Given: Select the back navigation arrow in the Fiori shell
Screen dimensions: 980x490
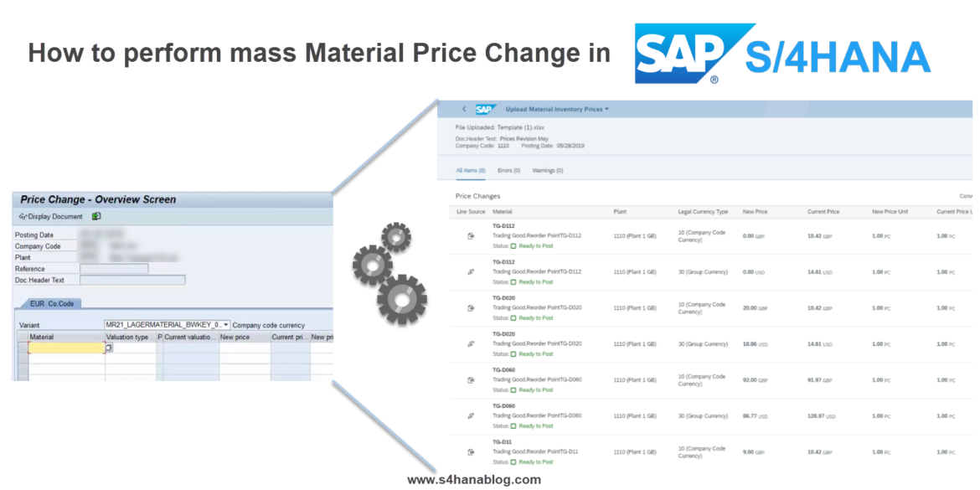Looking at the screenshot, I should [x=465, y=109].
